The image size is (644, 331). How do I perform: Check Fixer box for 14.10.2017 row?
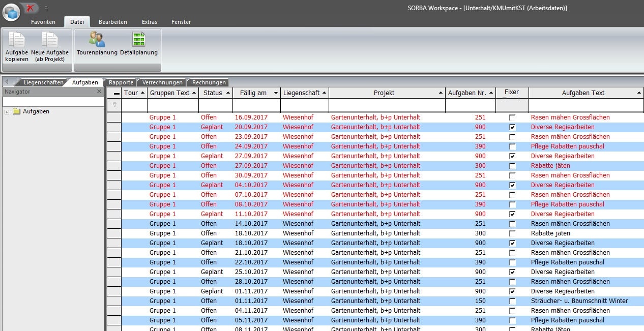pos(512,224)
